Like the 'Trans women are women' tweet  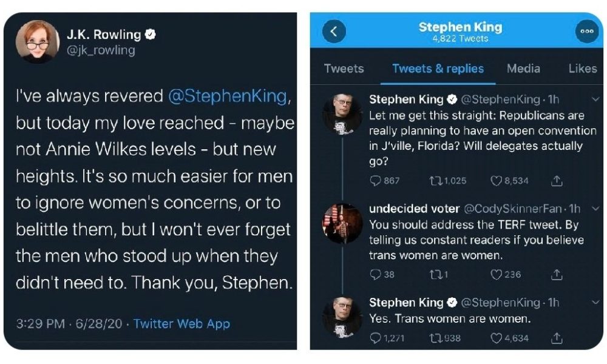495,338
